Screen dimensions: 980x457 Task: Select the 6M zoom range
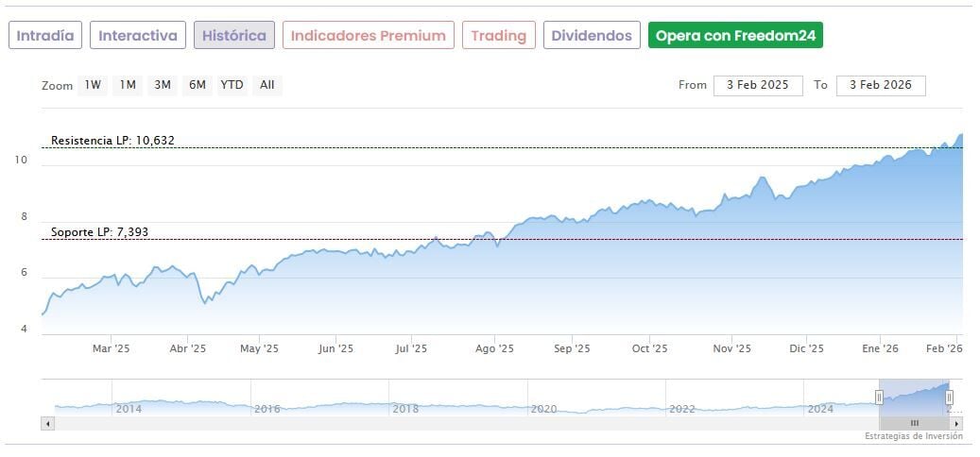[x=197, y=85]
